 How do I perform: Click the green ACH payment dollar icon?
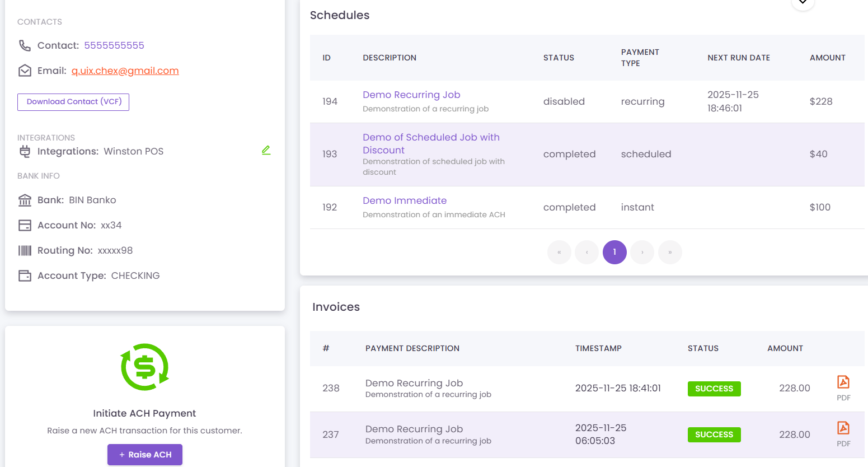tap(144, 367)
